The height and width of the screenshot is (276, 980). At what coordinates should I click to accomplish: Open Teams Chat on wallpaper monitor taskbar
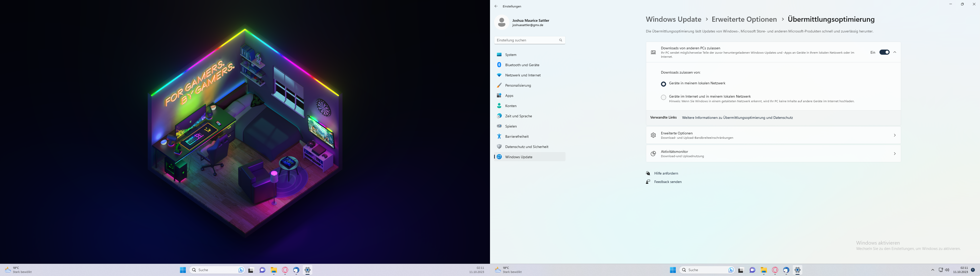262,270
